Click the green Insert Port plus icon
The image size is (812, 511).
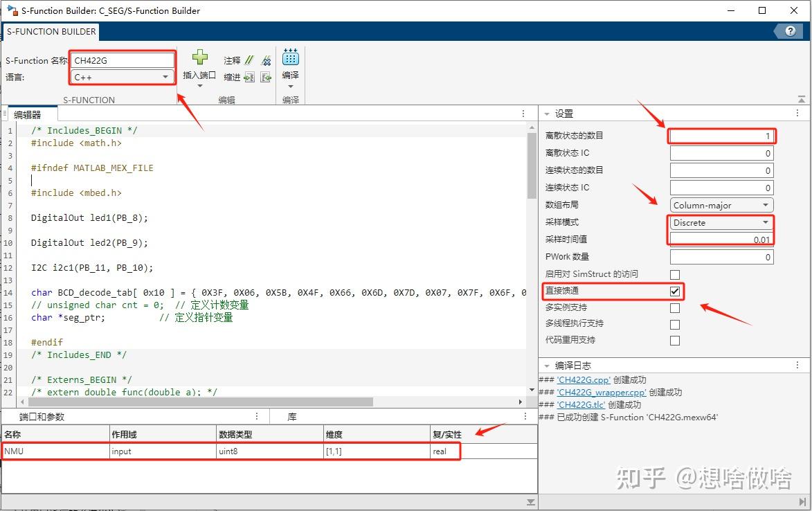[199, 57]
